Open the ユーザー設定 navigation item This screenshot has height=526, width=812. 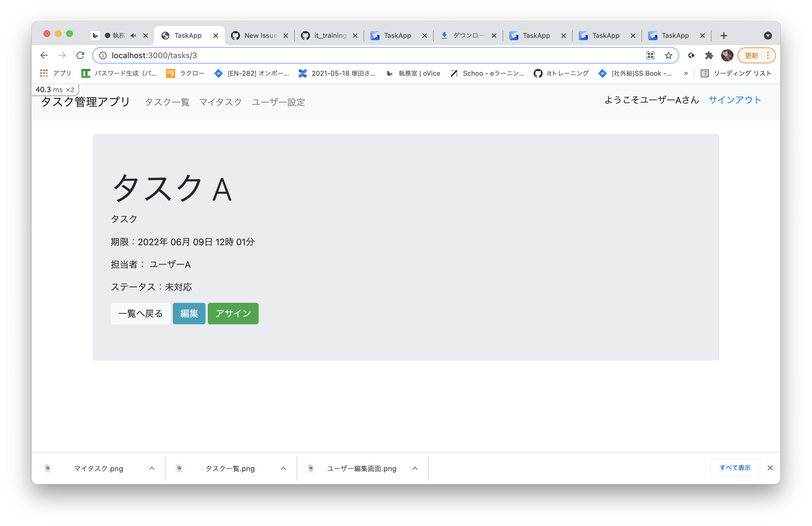(x=278, y=102)
